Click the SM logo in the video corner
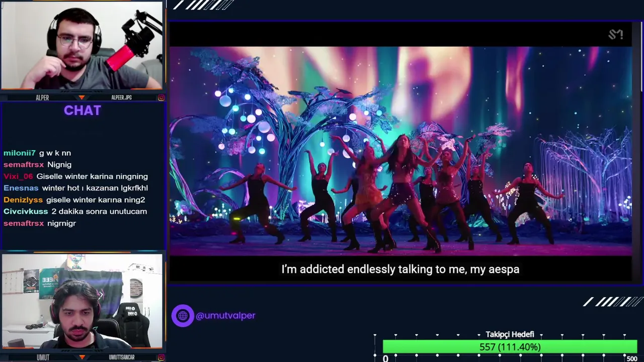The image size is (644, 362). [x=616, y=34]
